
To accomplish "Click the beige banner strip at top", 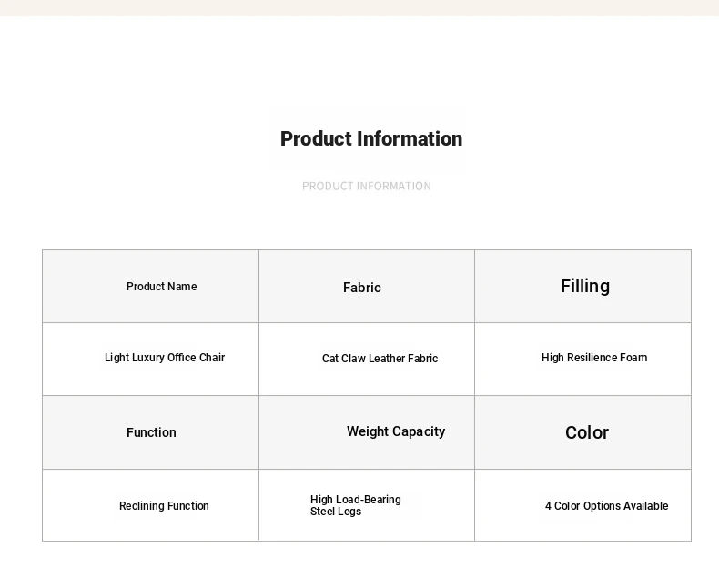I will click(x=359, y=8).
